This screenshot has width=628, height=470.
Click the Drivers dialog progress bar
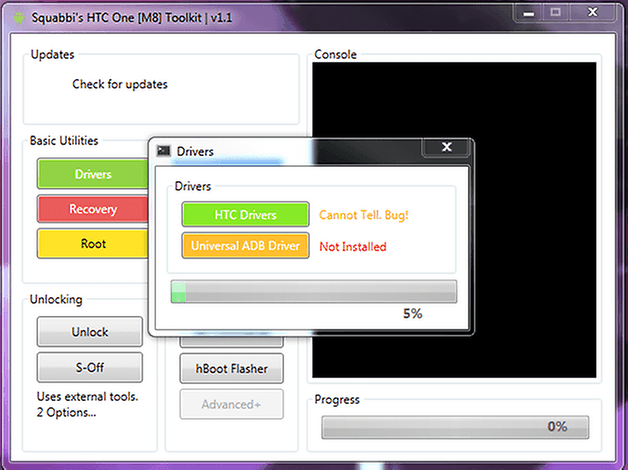pyautogui.click(x=314, y=291)
